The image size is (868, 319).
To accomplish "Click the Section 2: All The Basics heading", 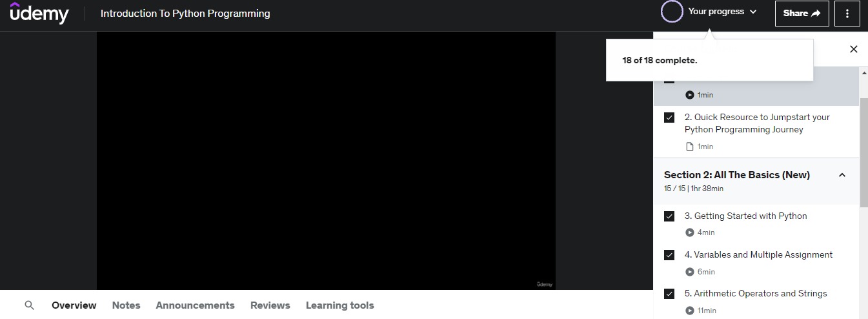I will pyautogui.click(x=737, y=175).
